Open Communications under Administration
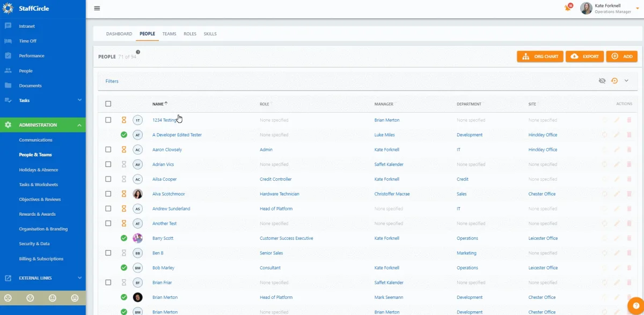The height and width of the screenshot is (315, 644). tap(36, 140)
